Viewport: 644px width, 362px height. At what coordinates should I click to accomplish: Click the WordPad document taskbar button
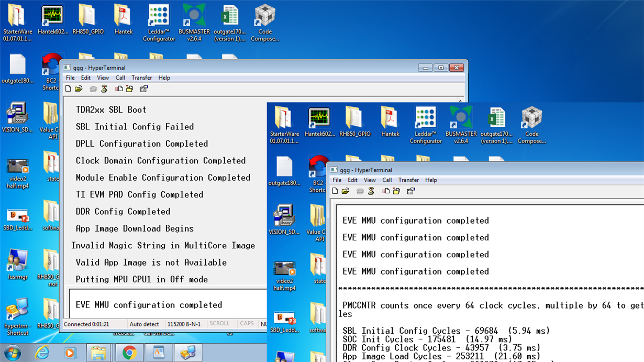pyautogui.click(x=159, y=353)
